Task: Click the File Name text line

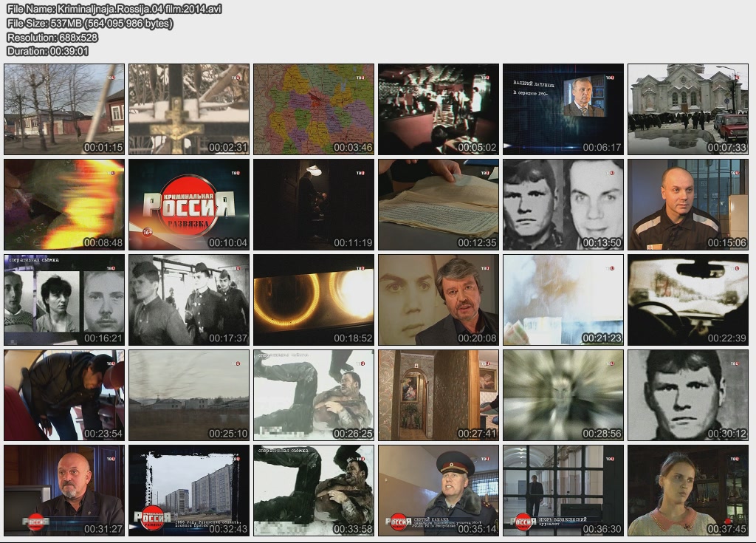Action: 114,9
